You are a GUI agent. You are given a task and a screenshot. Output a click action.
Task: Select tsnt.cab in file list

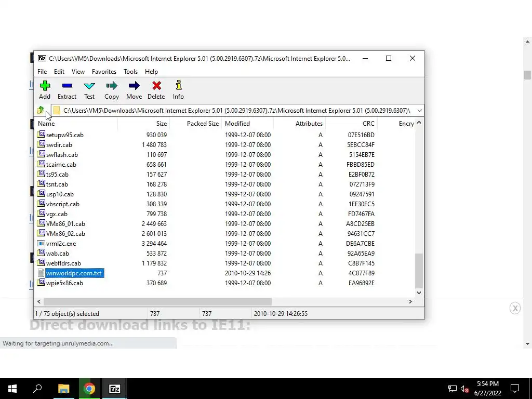pyautogui.click(x=57, y=184)
